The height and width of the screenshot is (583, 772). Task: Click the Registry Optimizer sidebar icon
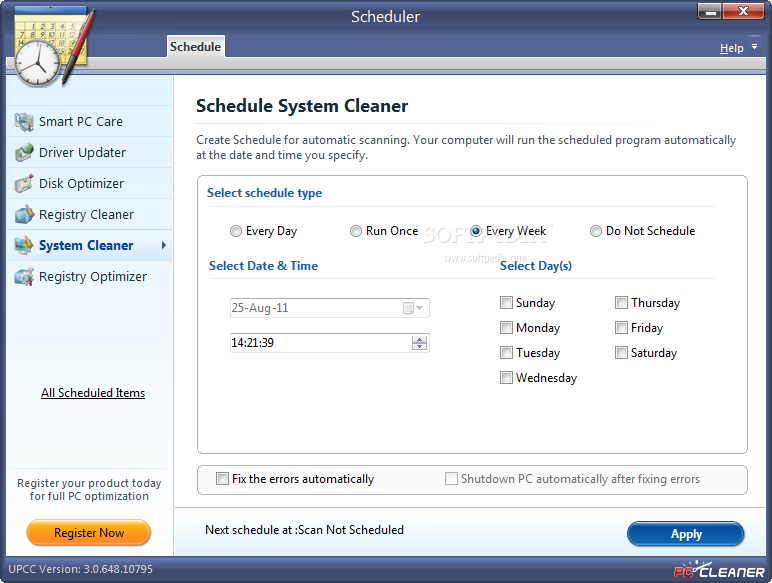pyautogui.click(x=24, y=276)
